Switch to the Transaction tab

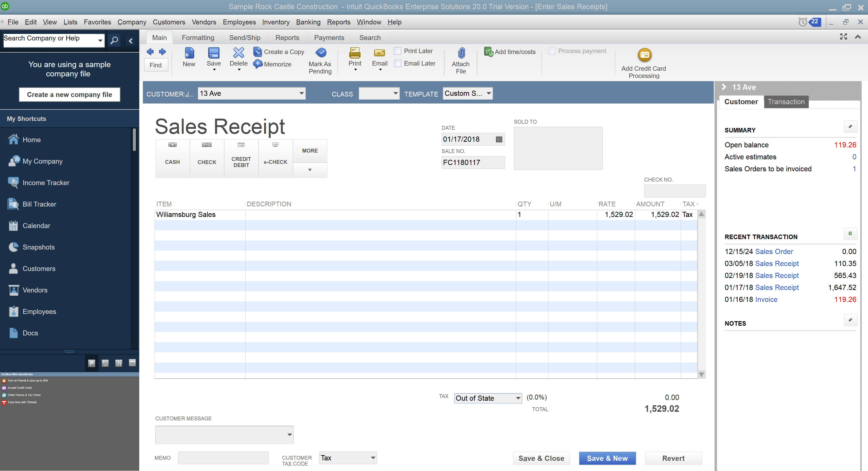coord(786,102)
